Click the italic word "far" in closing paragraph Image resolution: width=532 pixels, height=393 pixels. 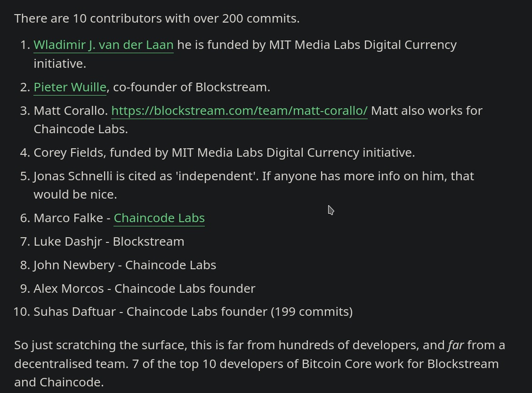point(456,345)
